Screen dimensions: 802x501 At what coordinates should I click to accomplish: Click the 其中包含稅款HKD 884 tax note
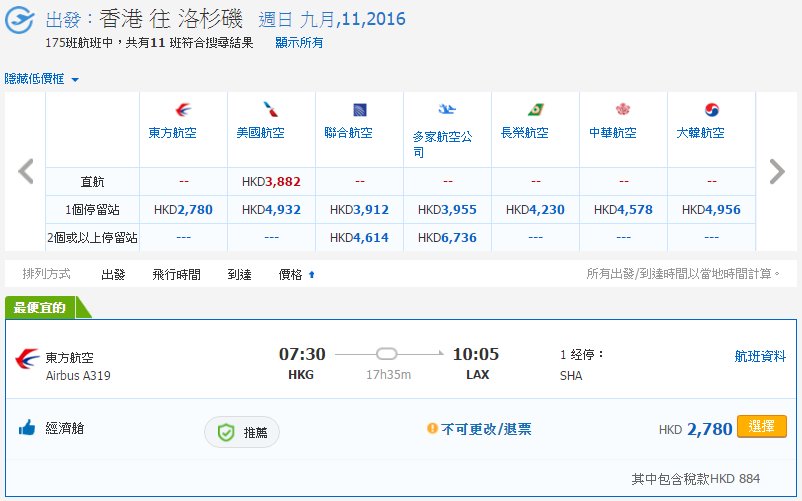[696, 479]
